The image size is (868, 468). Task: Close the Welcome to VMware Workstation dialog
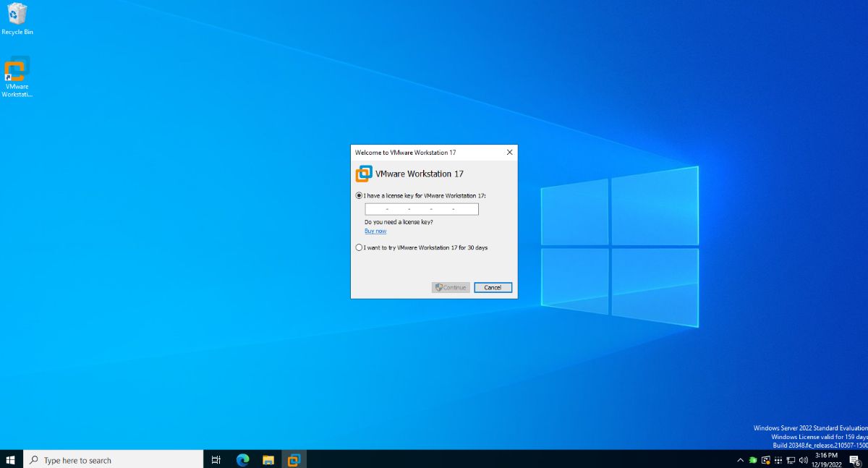[509, 152]
